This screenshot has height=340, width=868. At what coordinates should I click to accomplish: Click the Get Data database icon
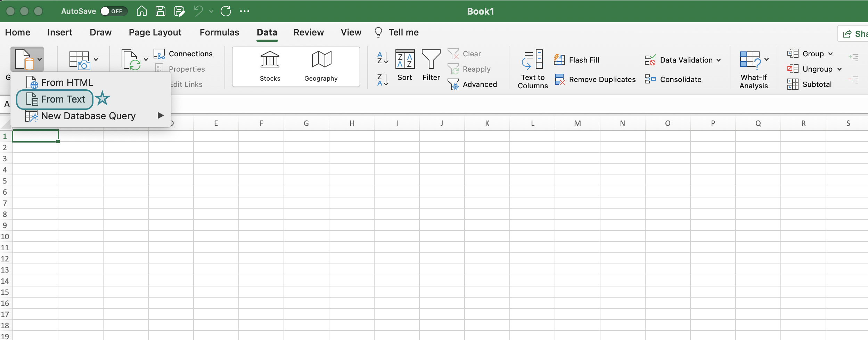click(24, 59)
